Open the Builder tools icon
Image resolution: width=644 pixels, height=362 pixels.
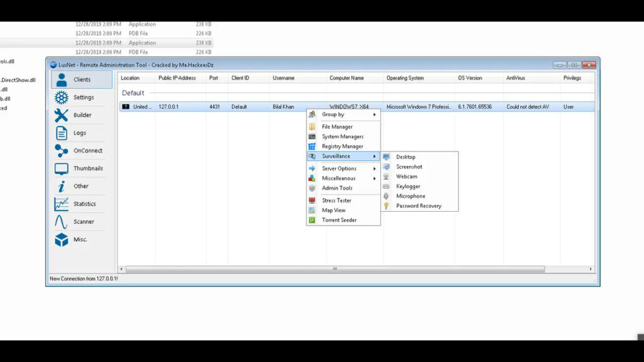tap(62, 115)
